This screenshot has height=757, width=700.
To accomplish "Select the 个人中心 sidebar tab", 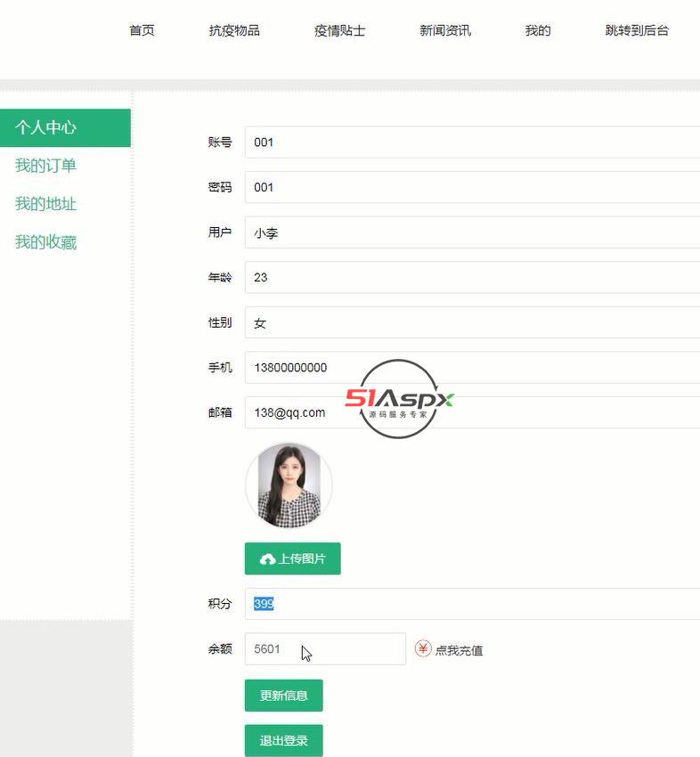I will tap(65, 128).
